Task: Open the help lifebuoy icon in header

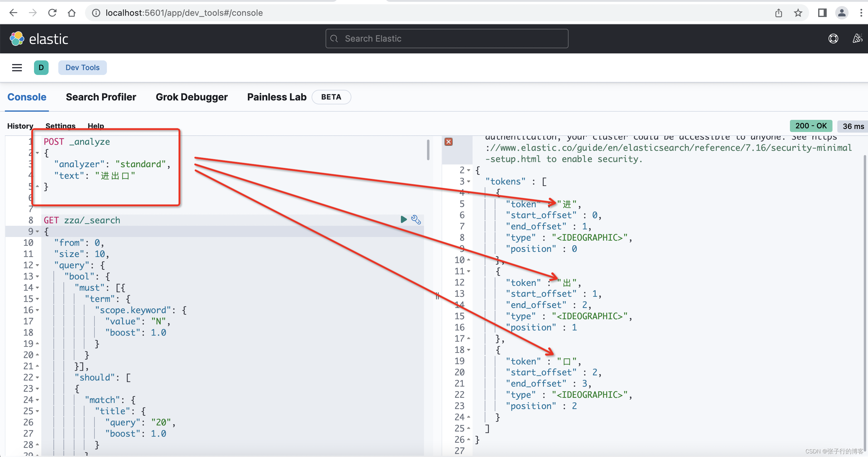Action: [833, 39]
